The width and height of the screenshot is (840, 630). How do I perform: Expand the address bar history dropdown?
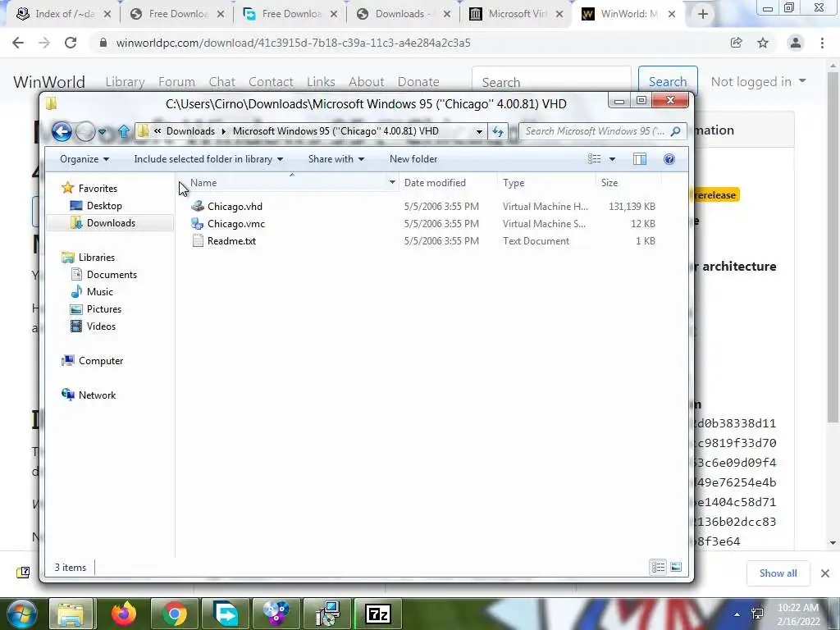(479, 131)
